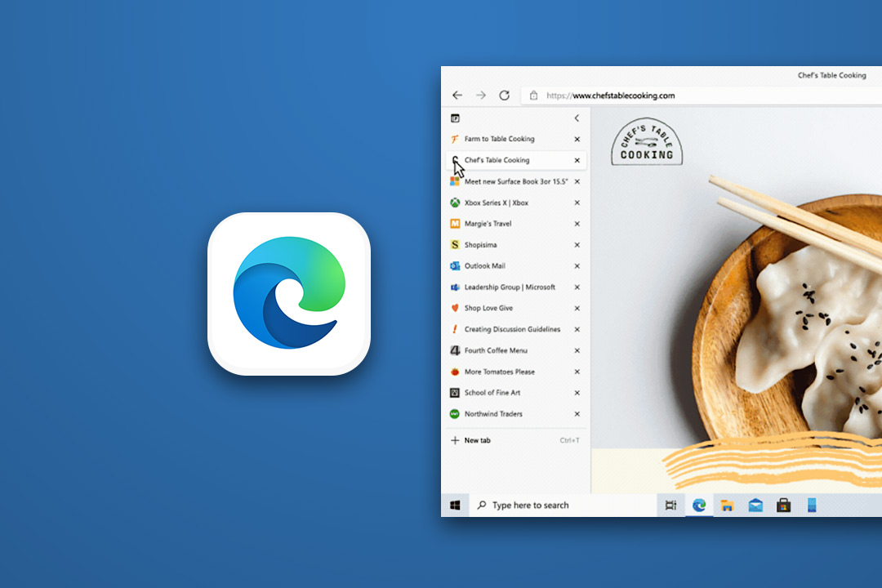Click the chefstablecooking.com address bar

[701, 96]
